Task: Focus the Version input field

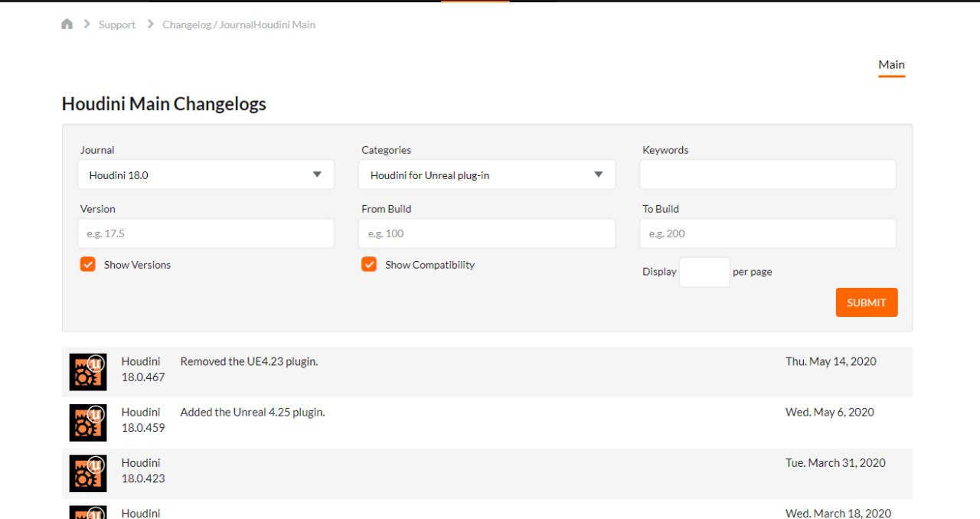Action: [206, 233]
